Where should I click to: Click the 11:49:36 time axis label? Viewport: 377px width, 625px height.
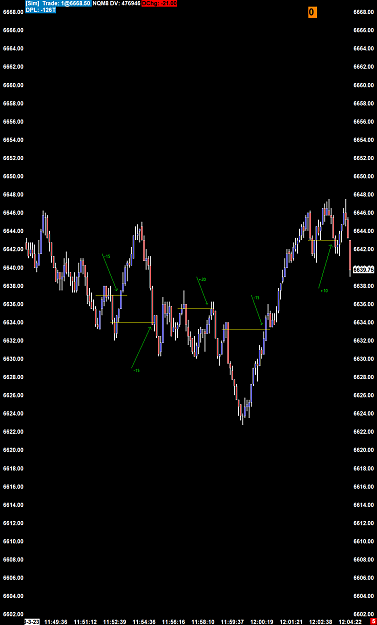point(55,622)
